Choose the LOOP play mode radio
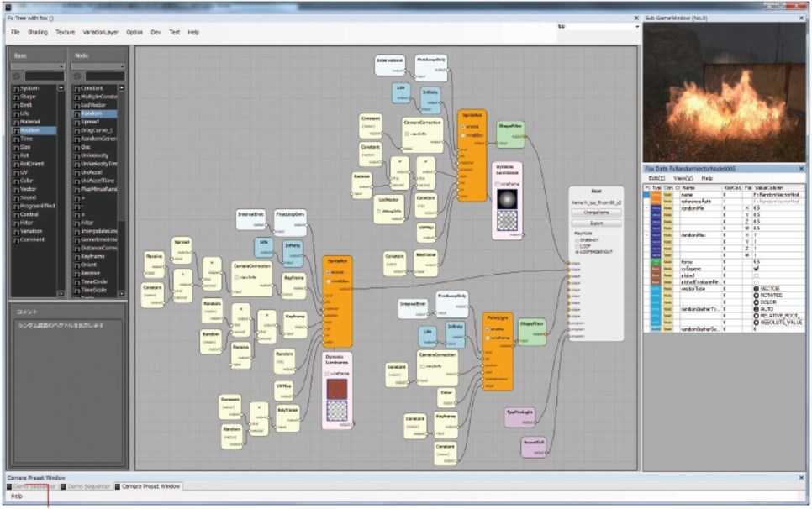This screenshot has height=509, width=812. pos(577,246)
